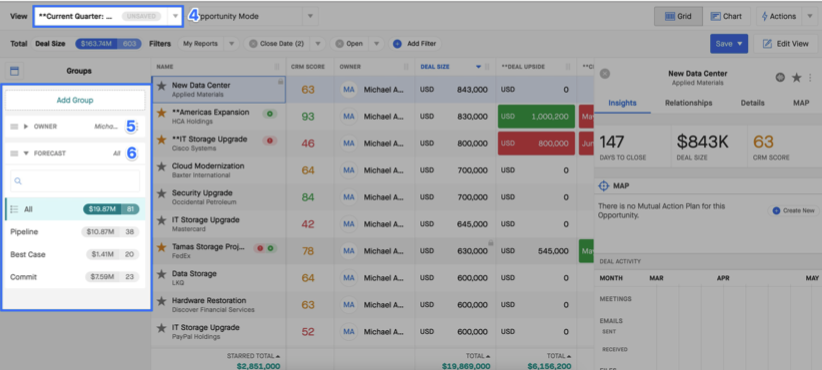The width and height of the screenshot is (822, 370).
Task: Star the IT Storage Upgrade PayPal row
Action: [161, 328]
